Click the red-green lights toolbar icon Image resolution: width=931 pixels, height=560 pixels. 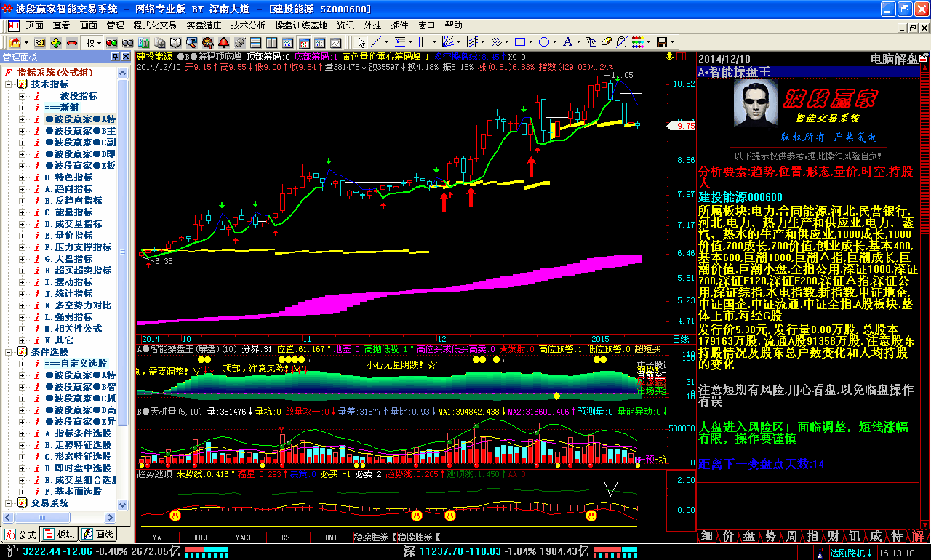pos(111,42)
